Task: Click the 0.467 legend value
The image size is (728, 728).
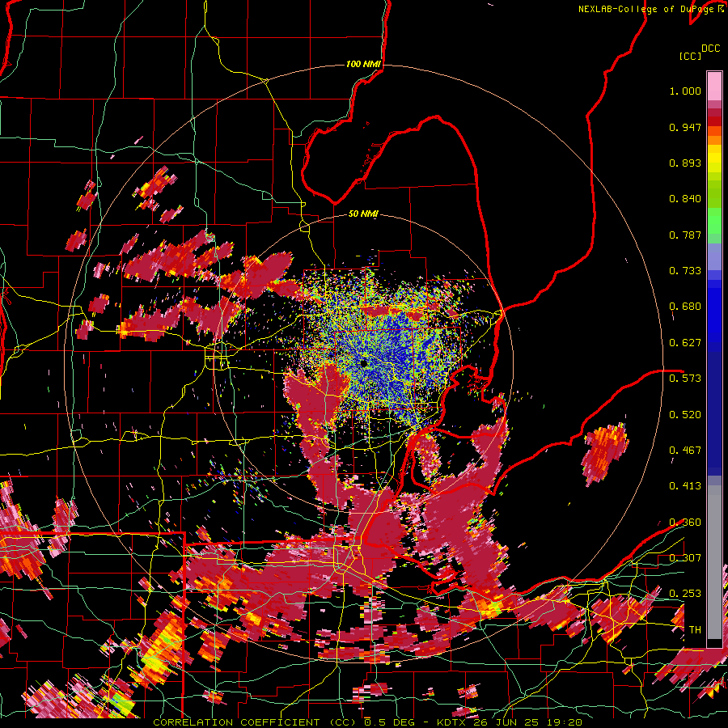Action: (x=685, y=451)
